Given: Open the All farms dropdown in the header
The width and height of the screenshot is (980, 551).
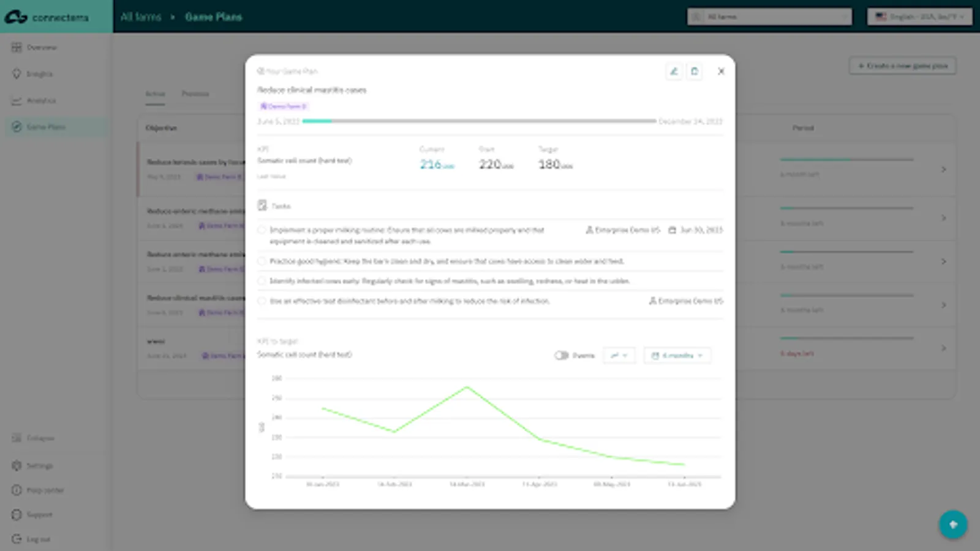Looking at the screenshot, I should pyautogui.click(x=769, y=17).
